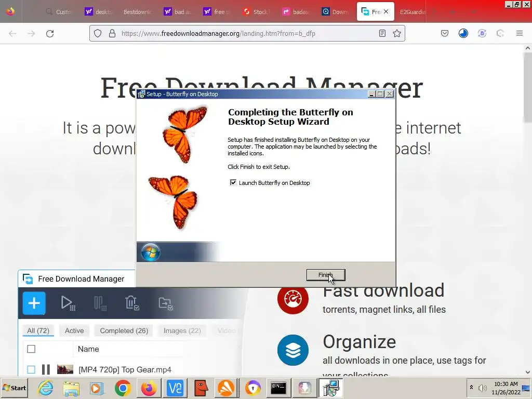The height and width of the screenshot is (399, 532).
Task: Switch to the Yahoo 'free' search tab
Action: (217, 12)
